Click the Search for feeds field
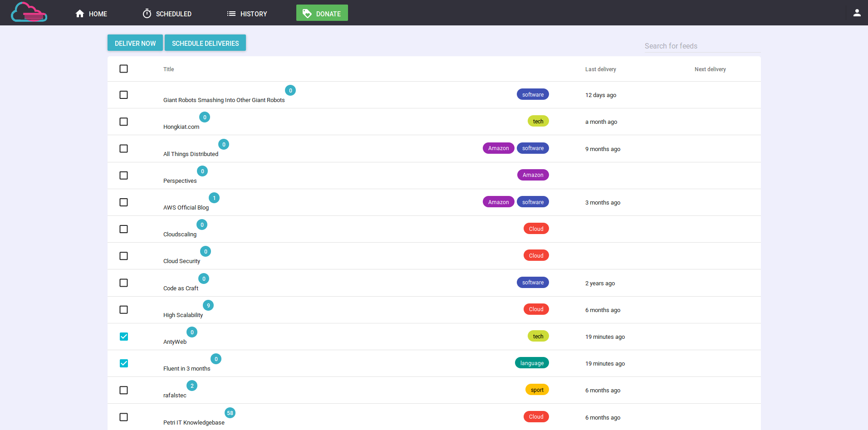This screenshot has width=868, height=430. tap(702, 46)
